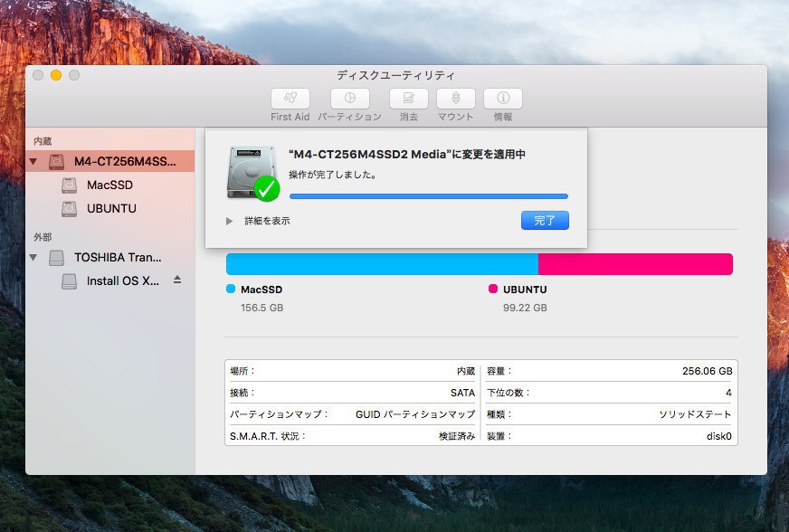Minimize the Disk Utility window with yellow button
Viewport: 789px width, 532px height.
tap(56, 75)
